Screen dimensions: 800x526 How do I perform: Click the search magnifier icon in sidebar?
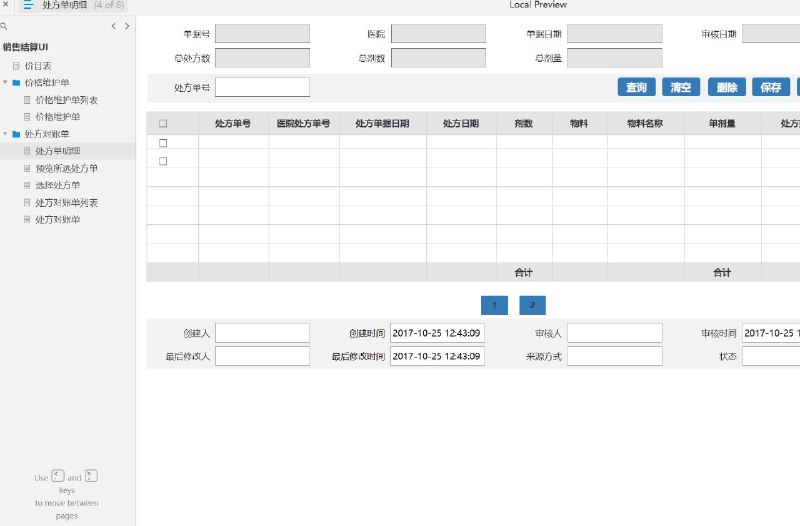[x=4, y=26]
